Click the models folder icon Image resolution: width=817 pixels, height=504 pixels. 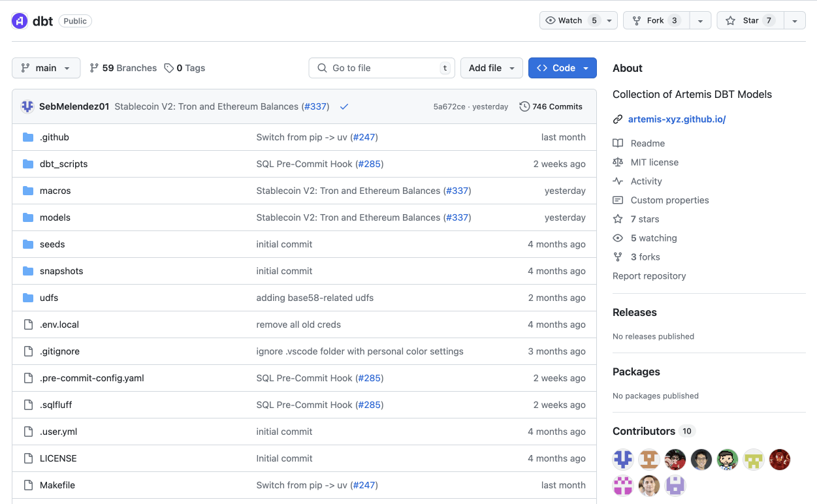click(x=28, y=217)
